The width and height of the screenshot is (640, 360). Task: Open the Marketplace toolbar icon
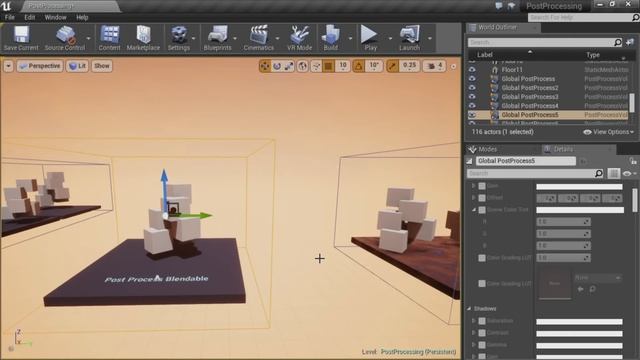[x=143, y=38]
